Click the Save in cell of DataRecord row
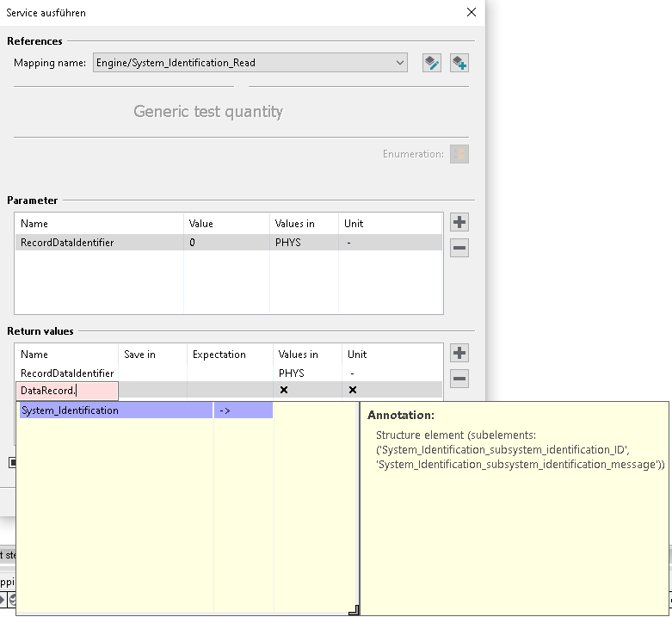Screen dimensions: 672x617 (x=153, y=390)
